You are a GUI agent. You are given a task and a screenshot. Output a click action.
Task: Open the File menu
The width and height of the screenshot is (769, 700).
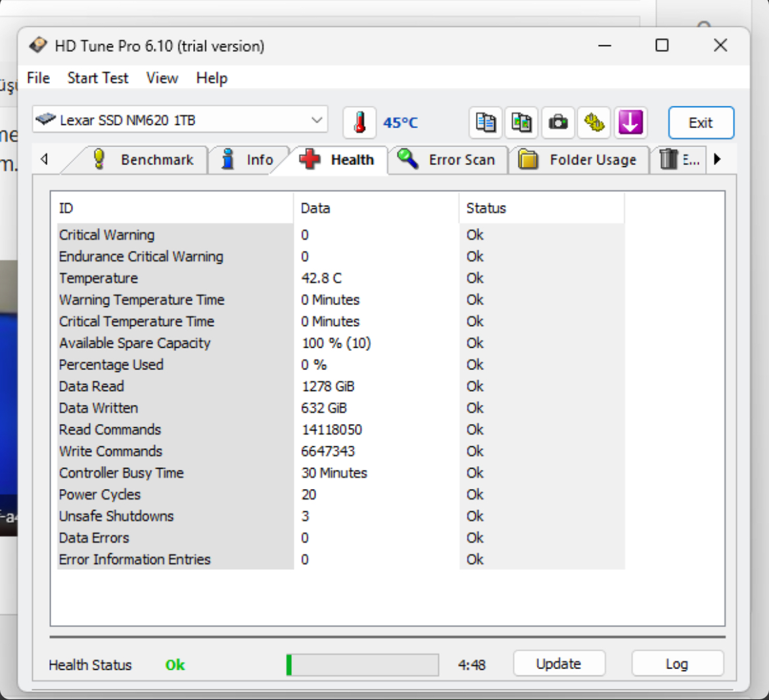(38, 78)
